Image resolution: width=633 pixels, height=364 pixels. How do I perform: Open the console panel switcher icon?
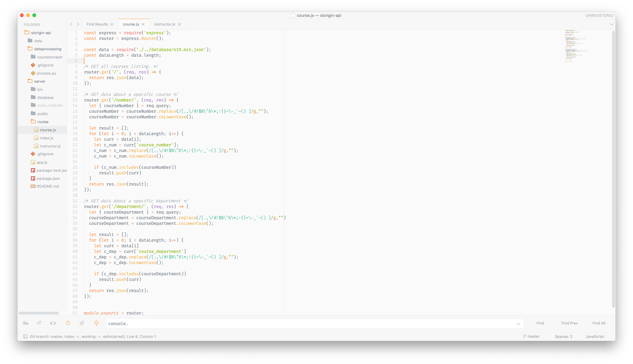[25, 336]
